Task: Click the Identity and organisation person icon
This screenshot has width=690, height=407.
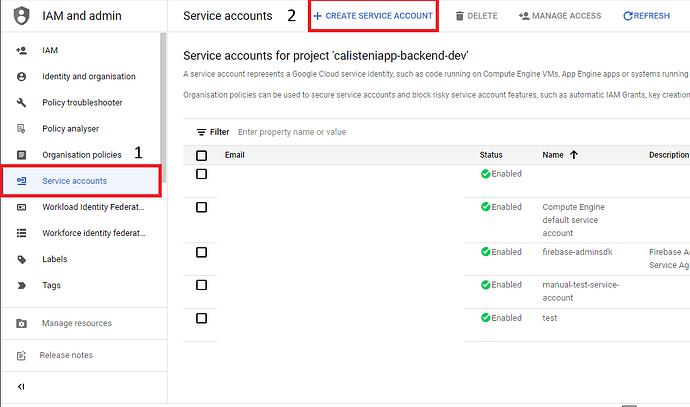Action: [x=21, y=77]
